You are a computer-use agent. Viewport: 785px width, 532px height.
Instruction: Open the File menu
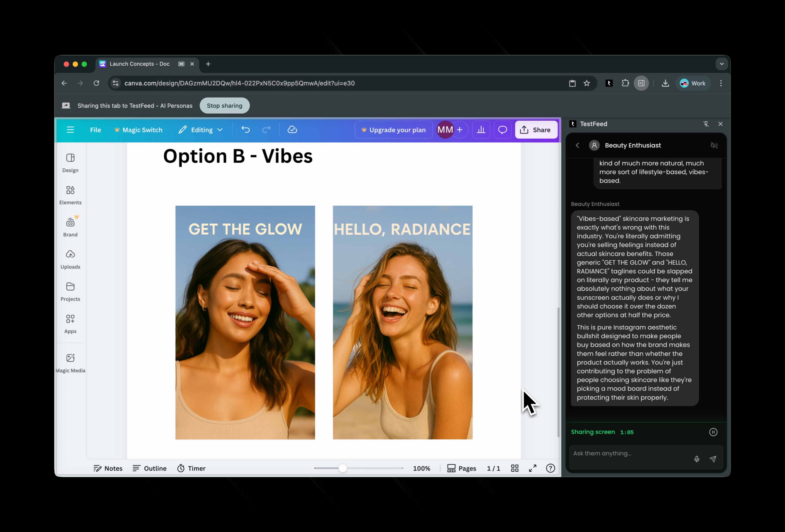click(95, 130)
